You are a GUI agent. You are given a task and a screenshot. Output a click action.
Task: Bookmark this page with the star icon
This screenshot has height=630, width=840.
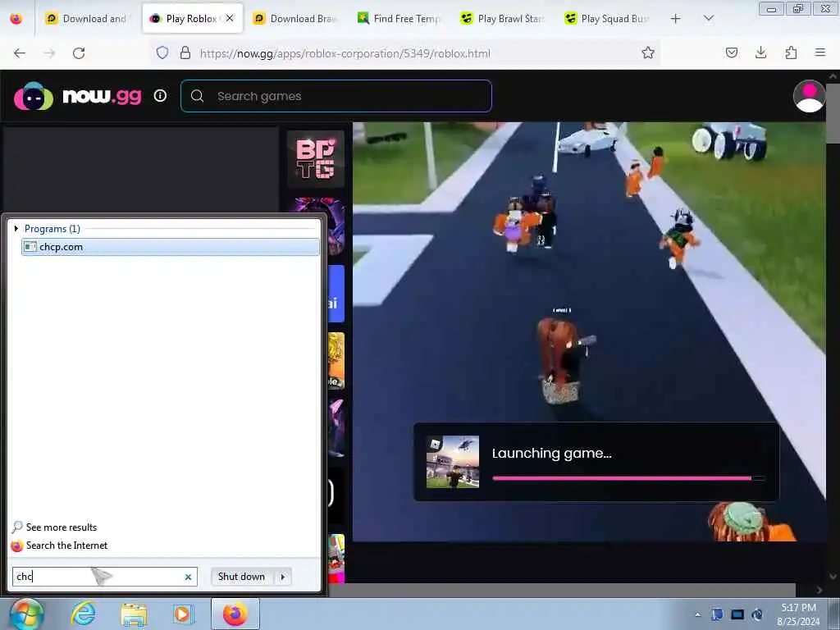[x=648, y=52]
